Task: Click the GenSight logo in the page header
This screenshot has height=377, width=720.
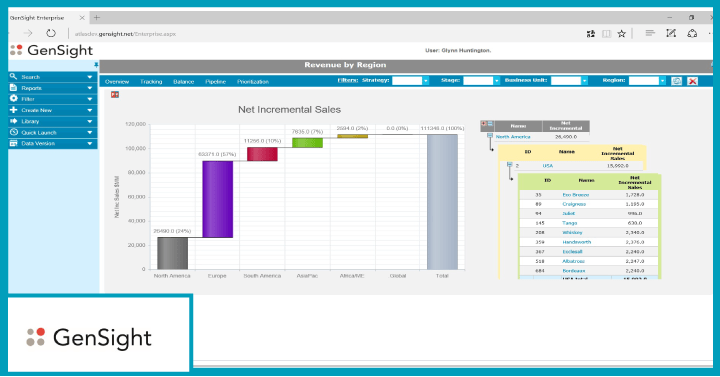Action: click(51, 51)
